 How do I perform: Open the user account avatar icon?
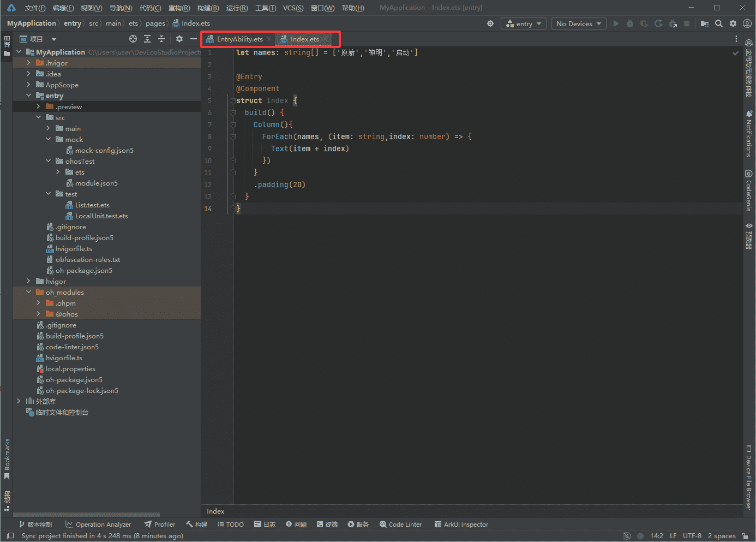pos(747,23)
